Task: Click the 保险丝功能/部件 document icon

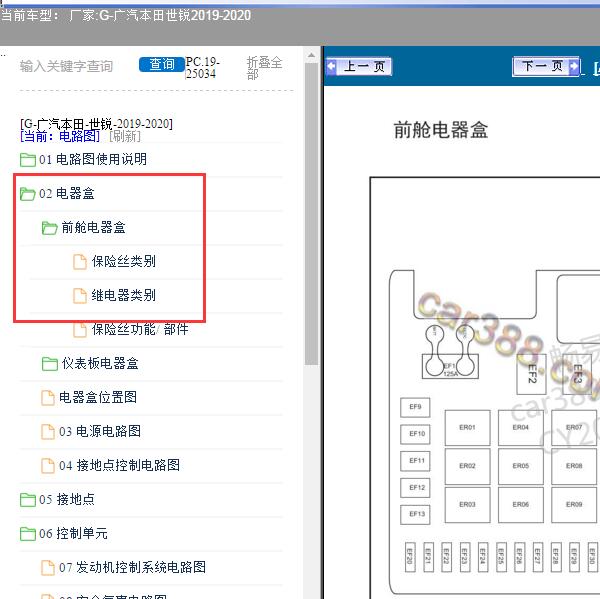Action: 80,330
